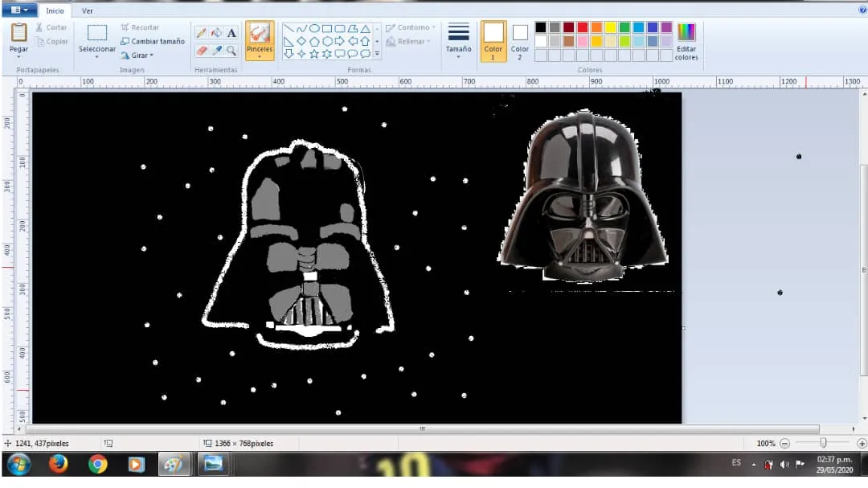Pick the red color swatch
Viewport: 868px width, 488px height.
click(583, 27)
